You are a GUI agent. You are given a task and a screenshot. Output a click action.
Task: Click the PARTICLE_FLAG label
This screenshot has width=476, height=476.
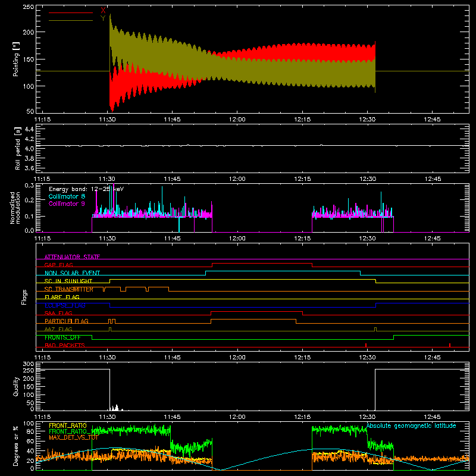67,321
